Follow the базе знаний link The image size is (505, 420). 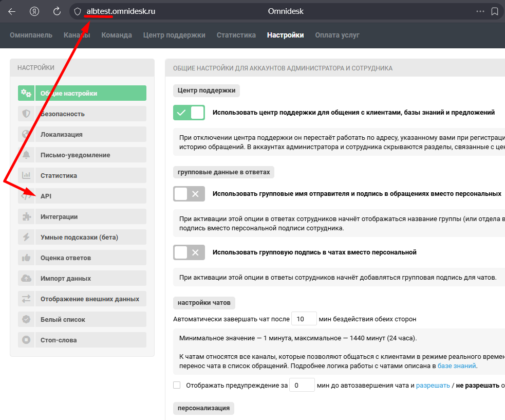click(x=457, y=366)
